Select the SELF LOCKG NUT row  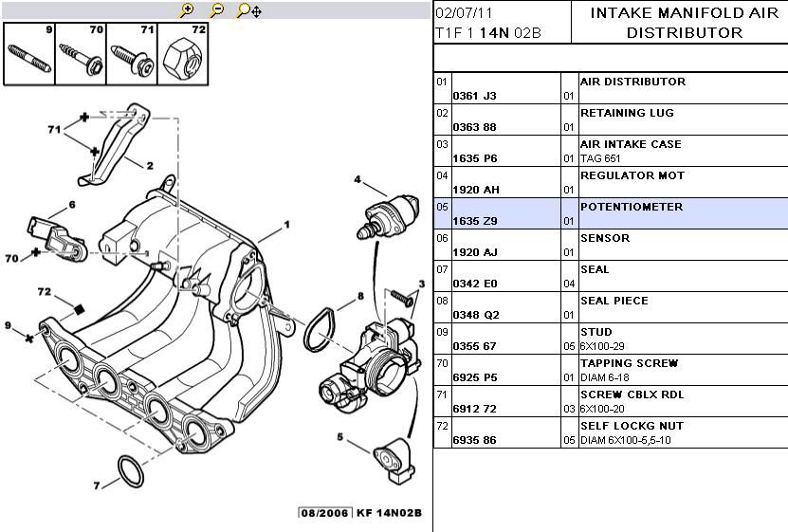[611, 432]
